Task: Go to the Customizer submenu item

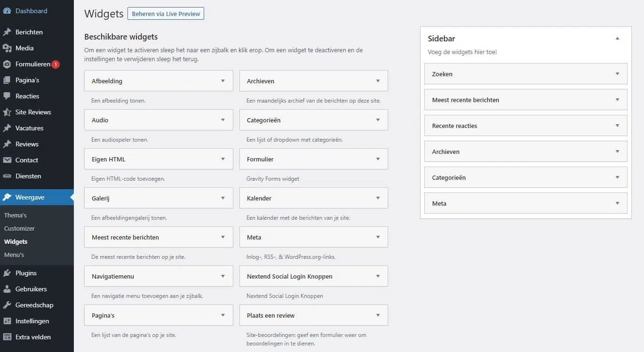Action: coord(19,228)
